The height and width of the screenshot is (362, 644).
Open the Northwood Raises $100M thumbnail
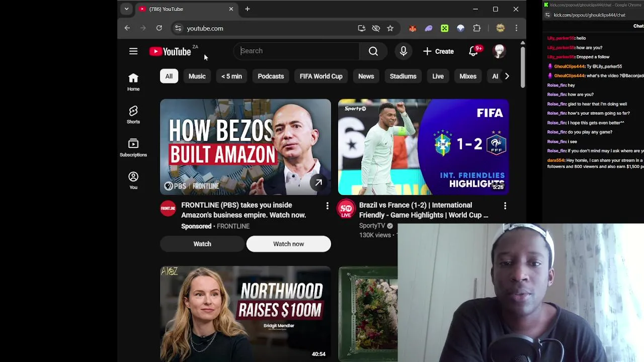(x=246, y=314)
